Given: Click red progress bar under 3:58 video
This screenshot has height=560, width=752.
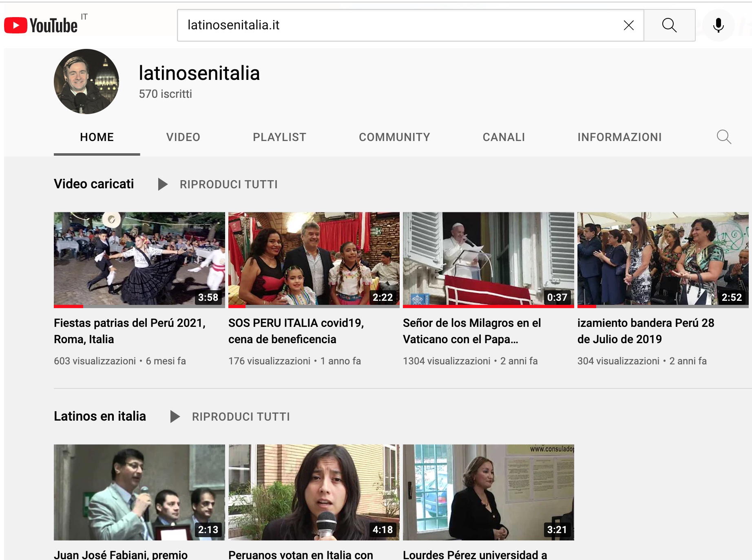Looking at the screenshot, I should (69, 306).
